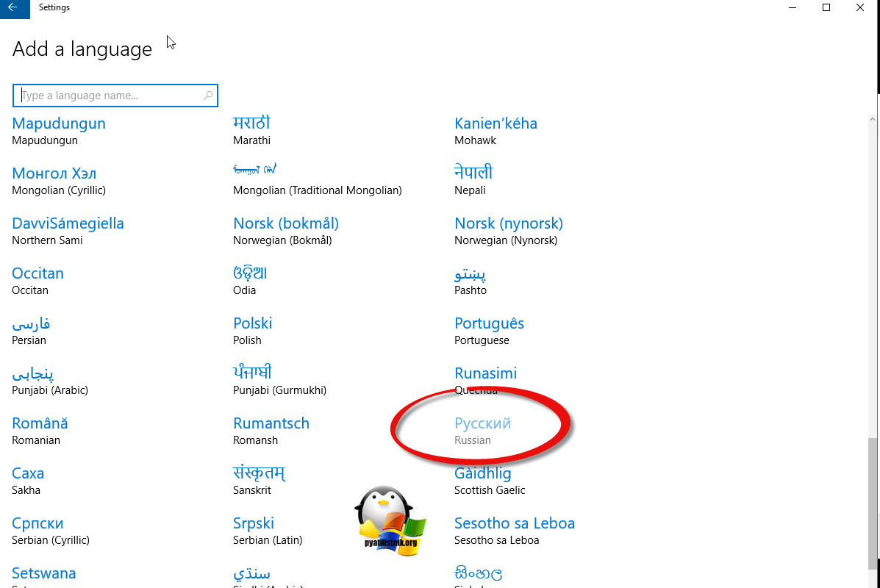Select Mohawk (Kanien'kéha) language

click(x=496, y=130)
